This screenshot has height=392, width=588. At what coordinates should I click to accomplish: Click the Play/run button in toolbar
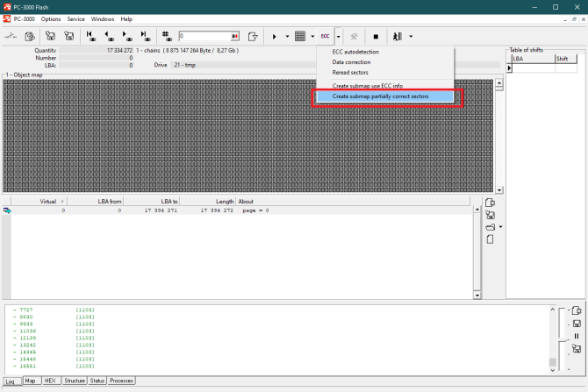click(x=274, y=36)
